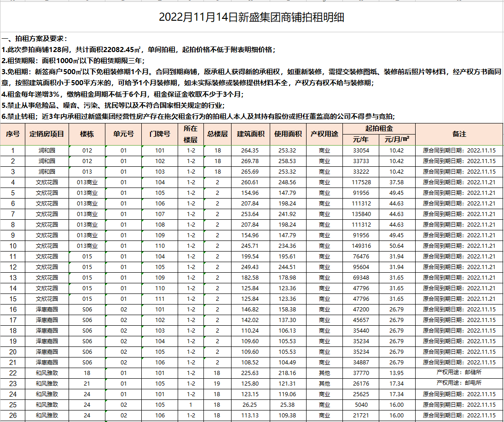The image size is (504, 422).
Task: Click the 产权用途 header cell
Action: [x=324, y=134]
